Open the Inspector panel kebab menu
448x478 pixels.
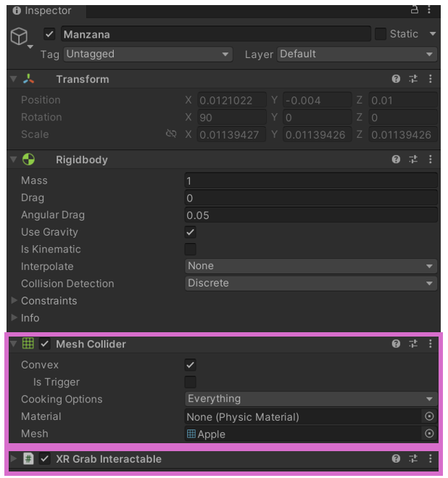(x=429, y=9)
